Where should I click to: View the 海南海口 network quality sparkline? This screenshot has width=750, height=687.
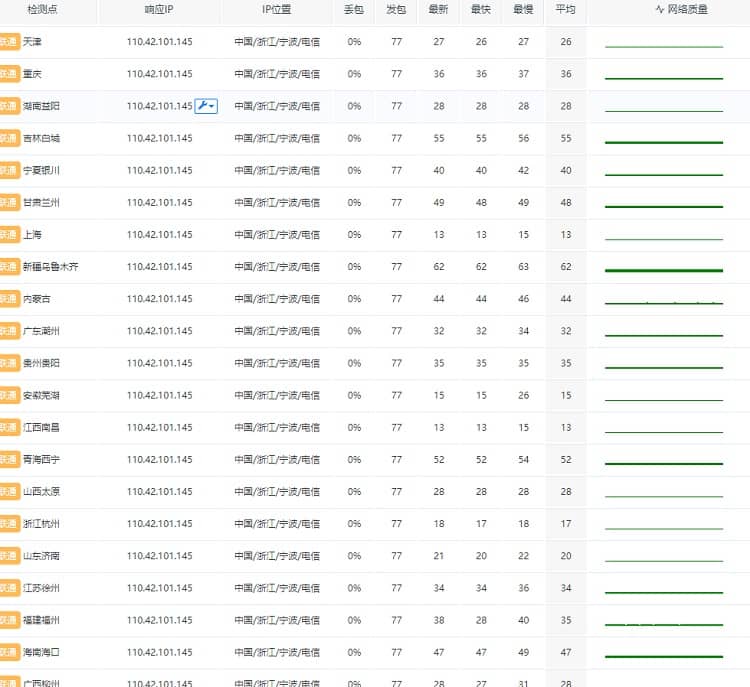pos(664,656)
